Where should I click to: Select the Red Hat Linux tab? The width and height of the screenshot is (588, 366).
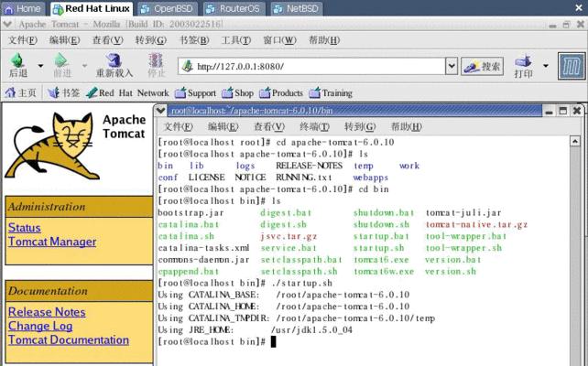pyautogui.click(x=92, y=8)
